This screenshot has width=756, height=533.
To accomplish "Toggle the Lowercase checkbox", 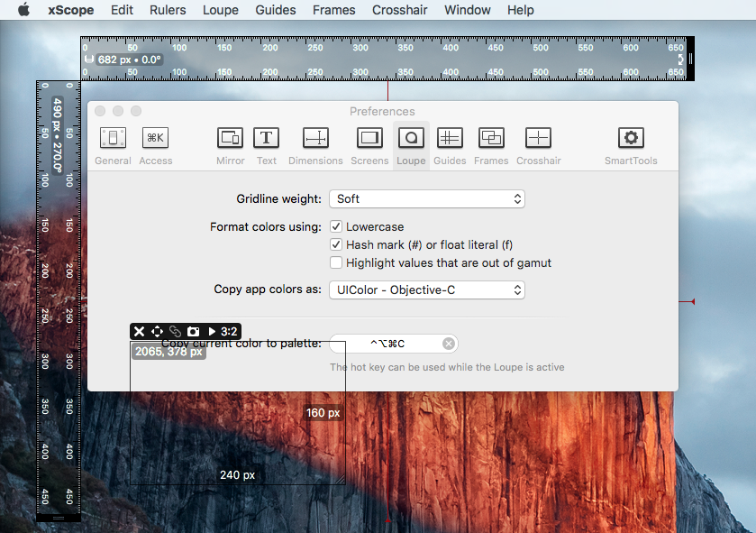I will pyautogui.click(x=336, y=226).
